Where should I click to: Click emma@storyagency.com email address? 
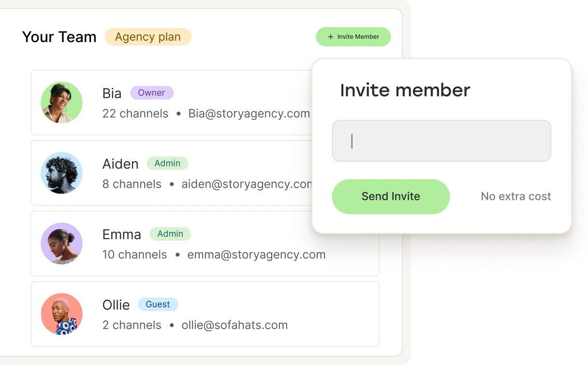pos(256,255)
